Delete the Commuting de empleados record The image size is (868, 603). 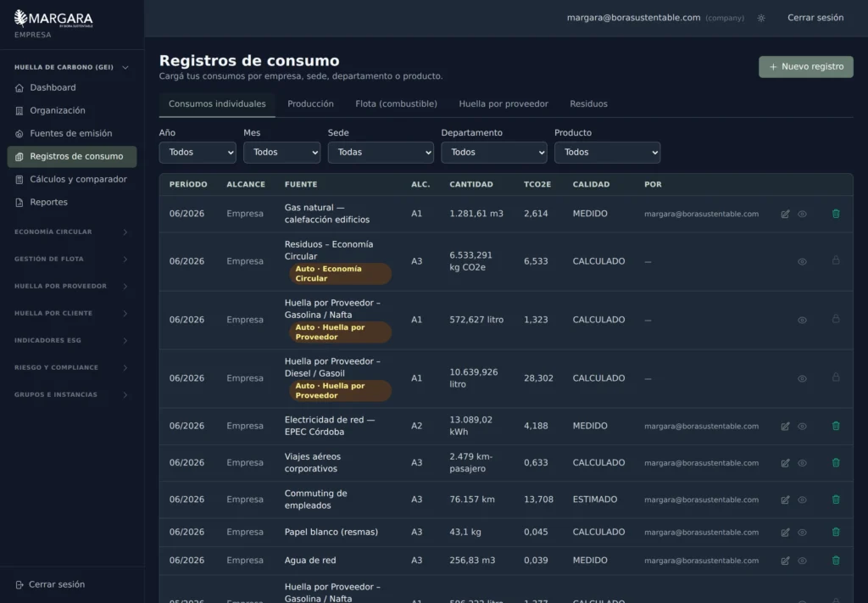pyautogui.click(x=836, y=499)
